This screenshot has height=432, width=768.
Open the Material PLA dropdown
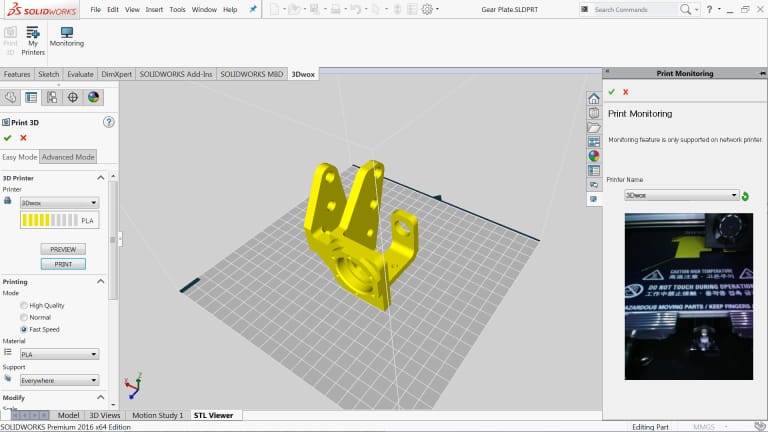pos(60,354)
